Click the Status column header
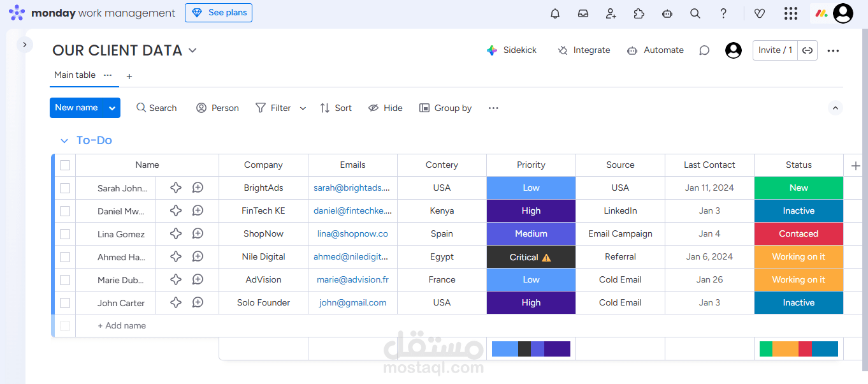 click(799, 165)
